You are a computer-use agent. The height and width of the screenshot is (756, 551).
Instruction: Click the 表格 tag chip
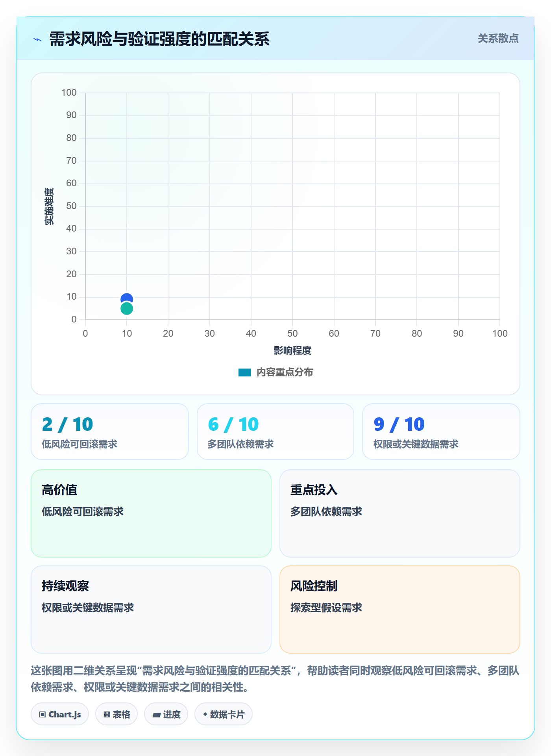pos(116,714)
